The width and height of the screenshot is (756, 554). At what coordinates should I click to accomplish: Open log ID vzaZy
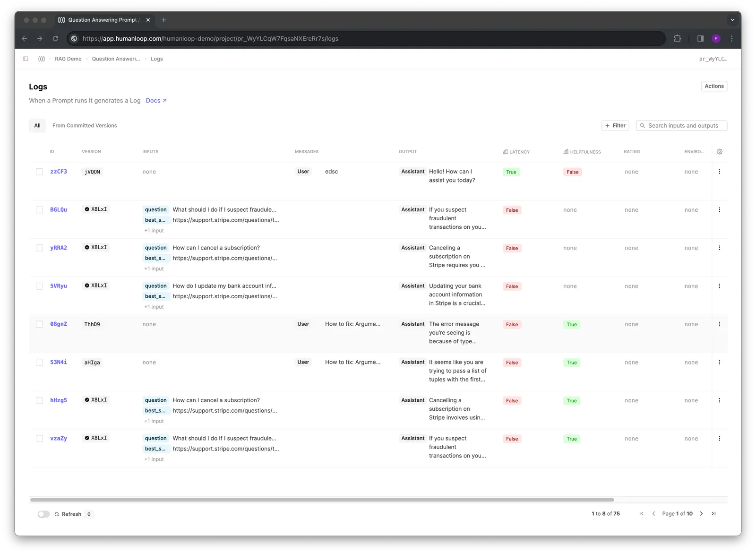tap(59, 439)
